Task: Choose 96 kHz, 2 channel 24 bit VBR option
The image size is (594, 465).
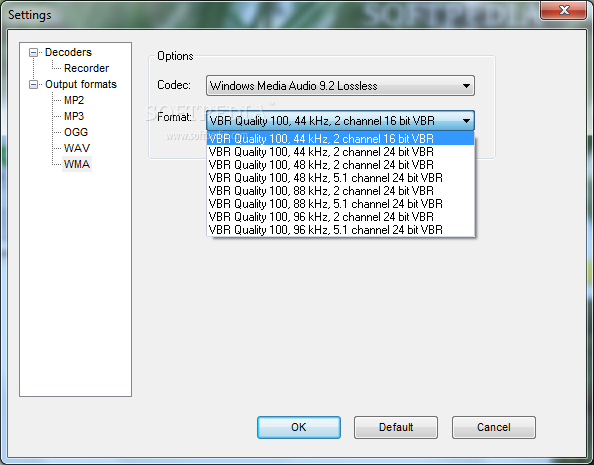Action: (341, 216)
